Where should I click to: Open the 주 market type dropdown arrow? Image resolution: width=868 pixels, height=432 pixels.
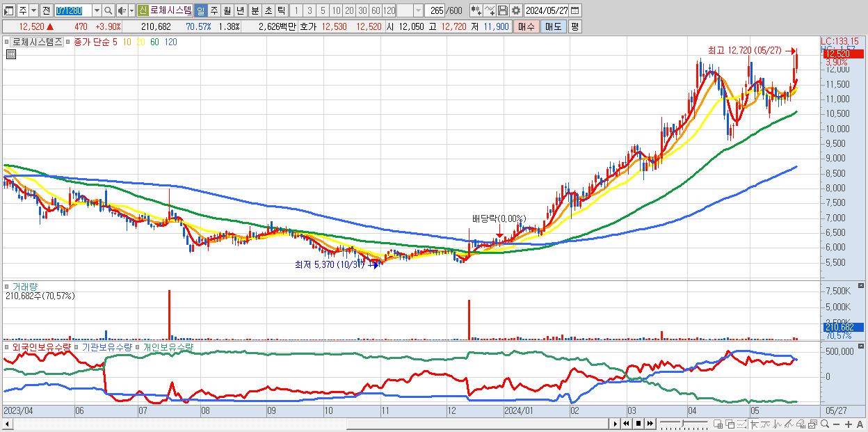click(34, 10)
